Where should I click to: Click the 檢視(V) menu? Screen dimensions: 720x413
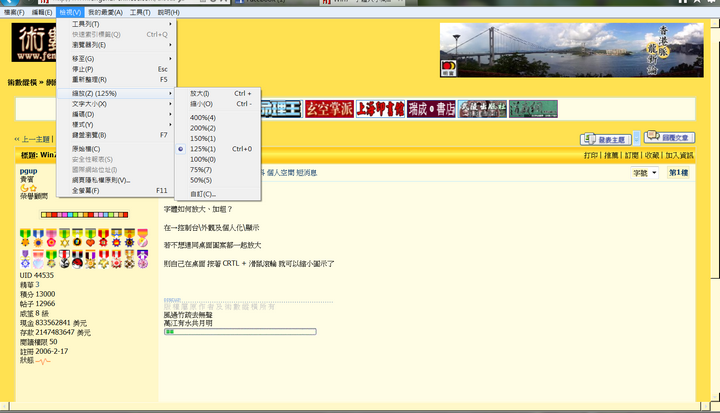point(70,12)
